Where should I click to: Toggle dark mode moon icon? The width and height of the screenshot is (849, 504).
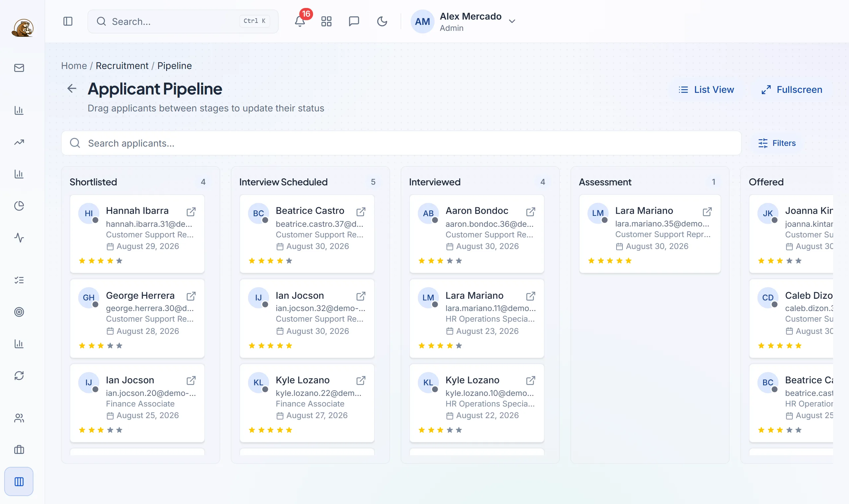point(382,22)
